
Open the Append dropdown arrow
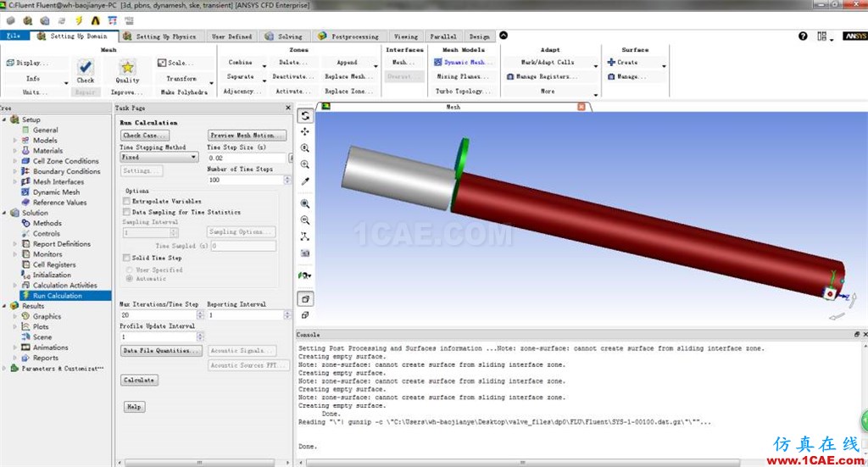376,66
